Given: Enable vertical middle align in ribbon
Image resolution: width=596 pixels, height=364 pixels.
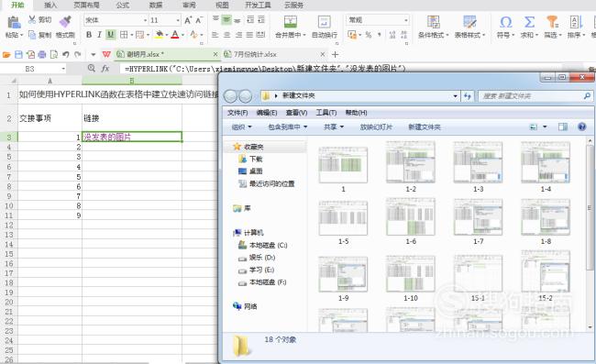Looking at the screenshot, I should tap(226, 20).
